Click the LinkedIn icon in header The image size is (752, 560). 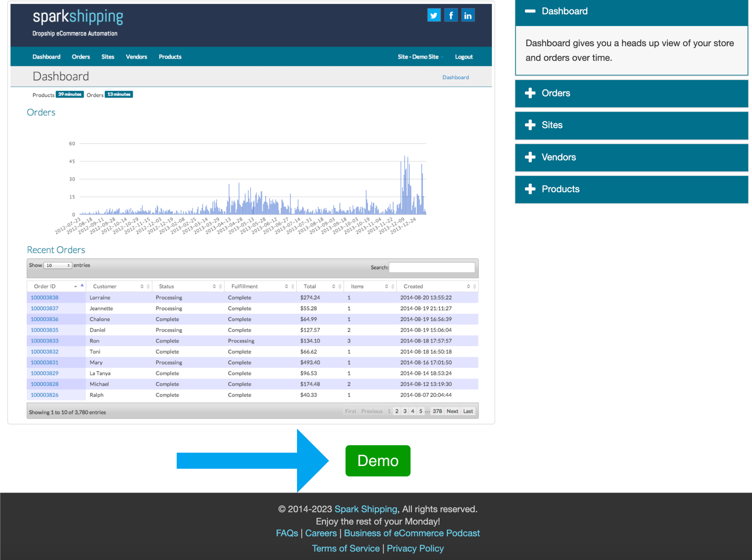[468, 15]
